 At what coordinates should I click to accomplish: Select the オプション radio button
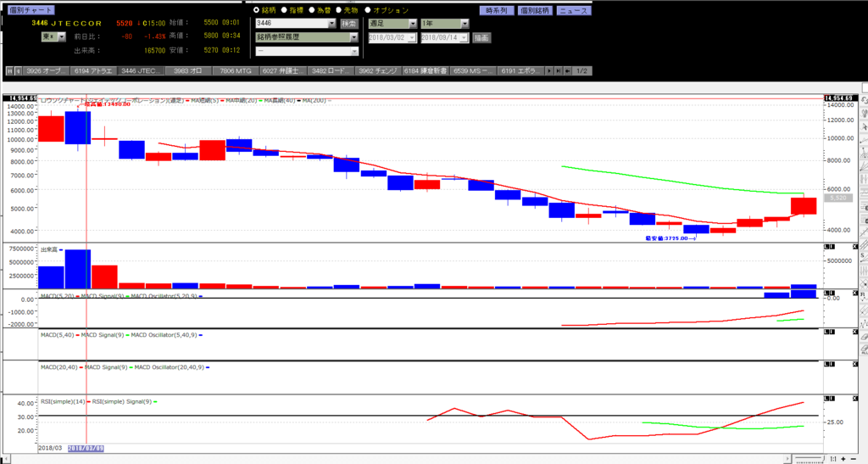368,10
